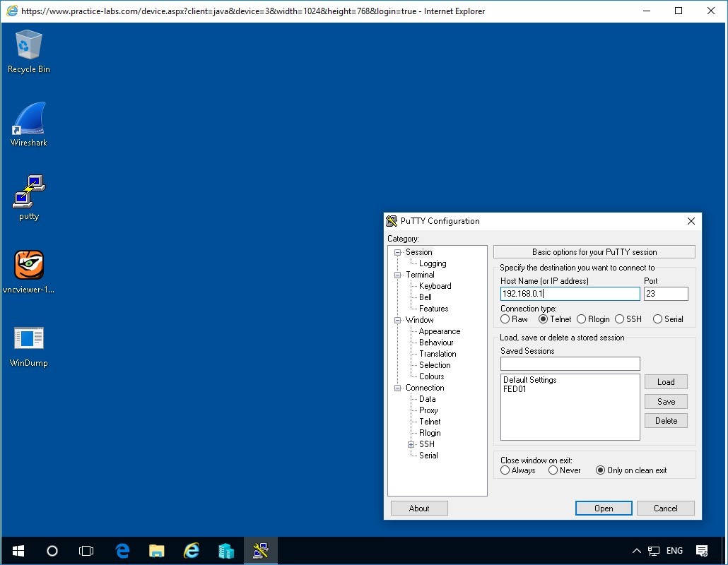Open the Appearance category
728x565 pixels.
[x=439, y=331]
